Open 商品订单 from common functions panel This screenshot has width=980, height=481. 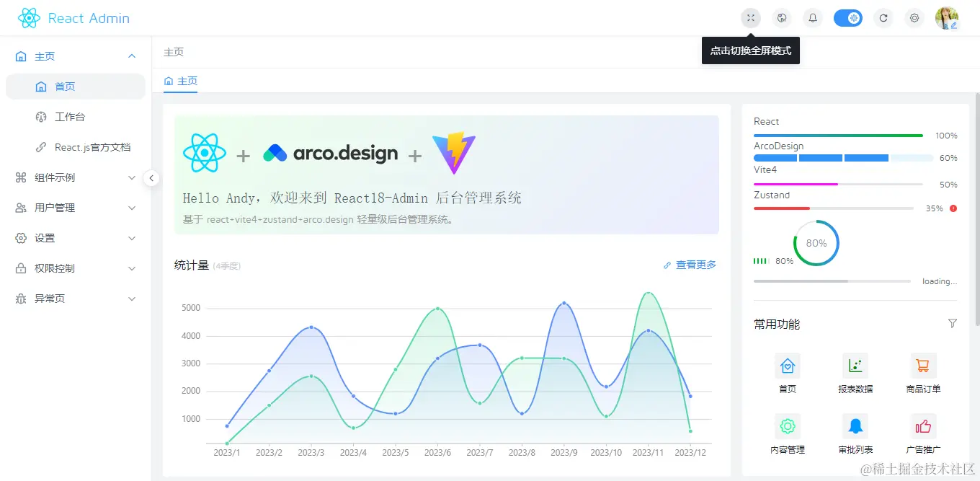coord(922,366)
